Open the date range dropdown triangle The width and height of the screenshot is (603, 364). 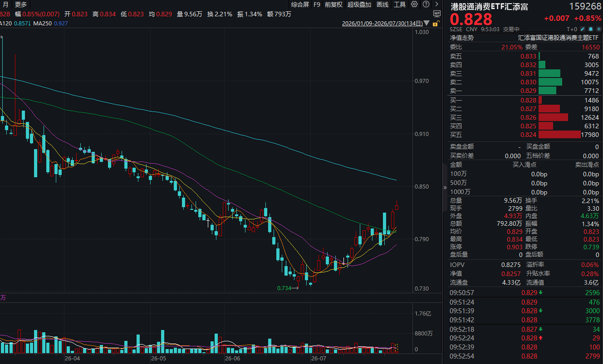pyautogui.click(x=427, y=23)
